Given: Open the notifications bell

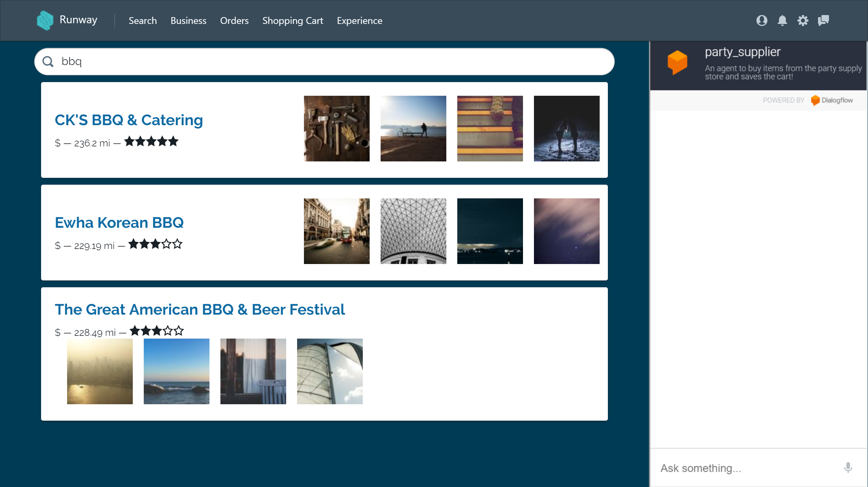Looking at the screenshot, I should click(782, 21).
